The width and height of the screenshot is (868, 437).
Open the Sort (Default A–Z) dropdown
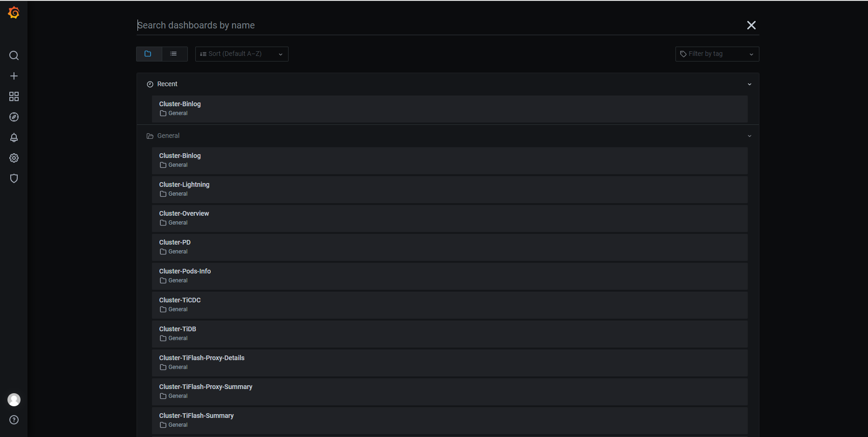coord(241,54)
